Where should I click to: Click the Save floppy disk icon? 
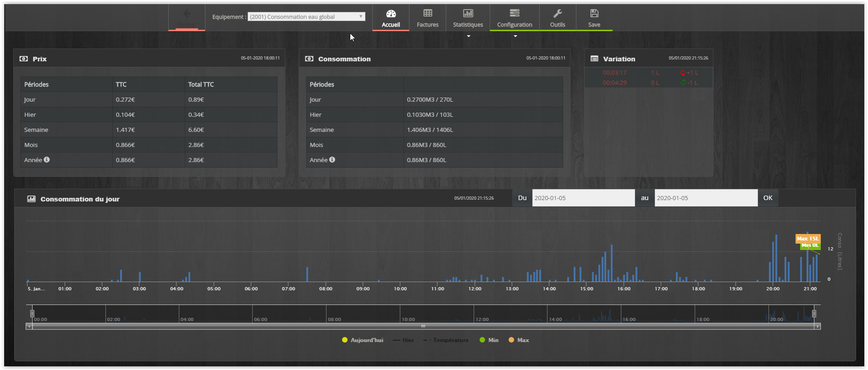pyautogui.click(x=594, y=13)
